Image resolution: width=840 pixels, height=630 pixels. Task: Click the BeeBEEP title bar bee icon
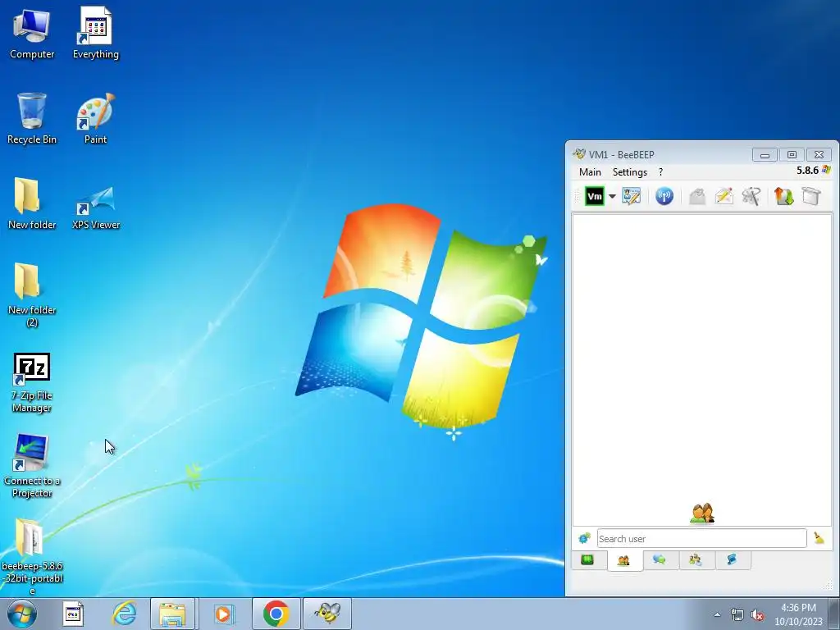[x=579, y=154]
